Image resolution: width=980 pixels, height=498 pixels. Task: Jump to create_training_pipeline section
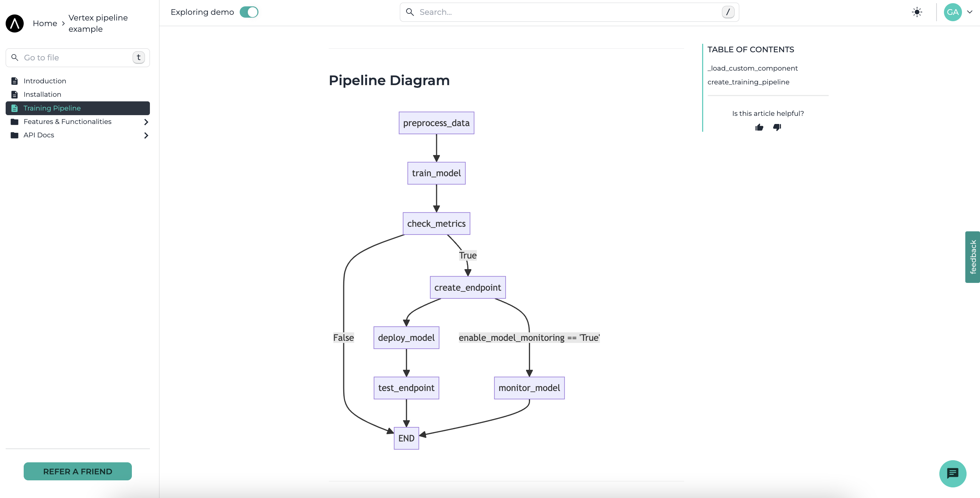(x=748, y=82)
